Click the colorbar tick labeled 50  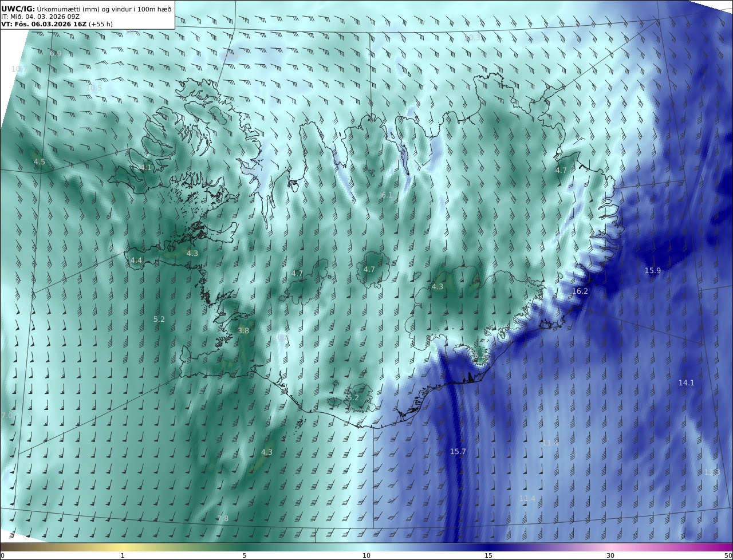728,555
